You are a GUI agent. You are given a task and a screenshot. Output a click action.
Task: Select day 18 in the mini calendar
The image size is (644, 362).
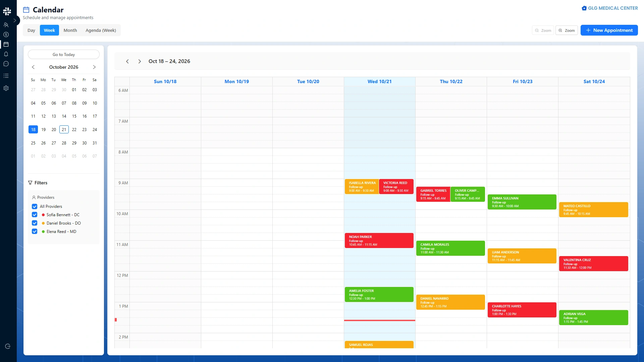pyautogui.click(x=33, y=129)
